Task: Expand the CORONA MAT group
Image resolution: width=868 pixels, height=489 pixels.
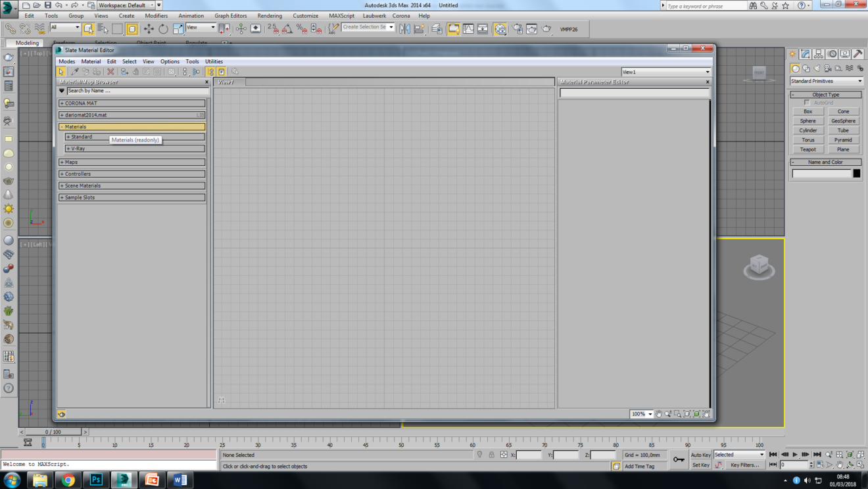Action: (x=133, y=103)
